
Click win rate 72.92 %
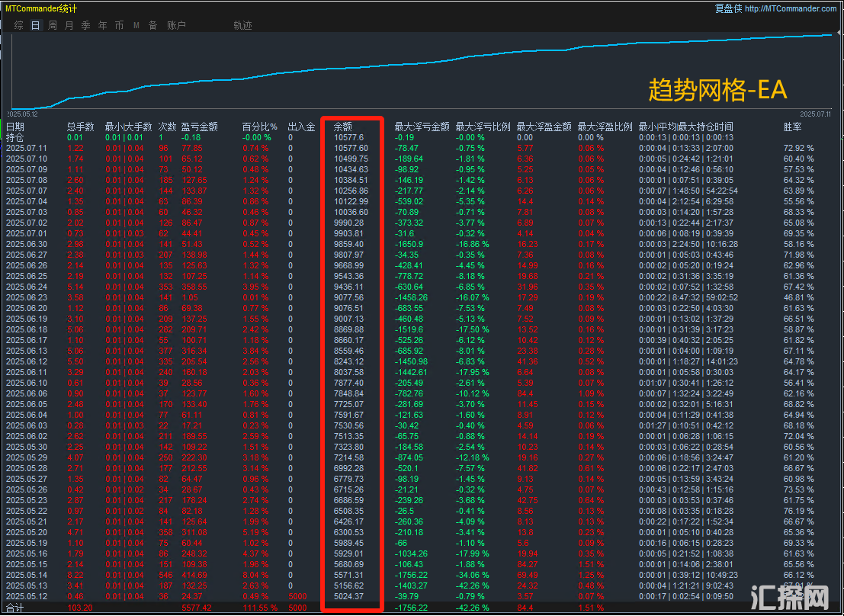(x=799, y=148)
